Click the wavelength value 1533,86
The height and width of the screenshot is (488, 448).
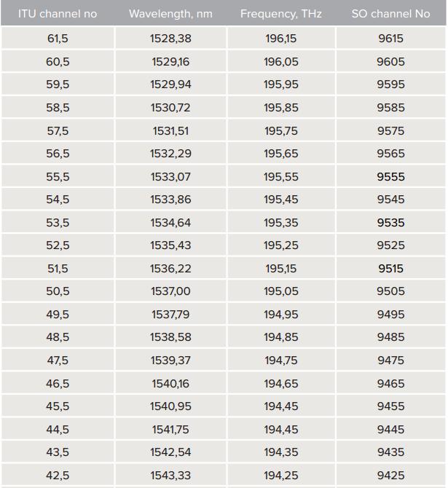[x=170, y=200]
